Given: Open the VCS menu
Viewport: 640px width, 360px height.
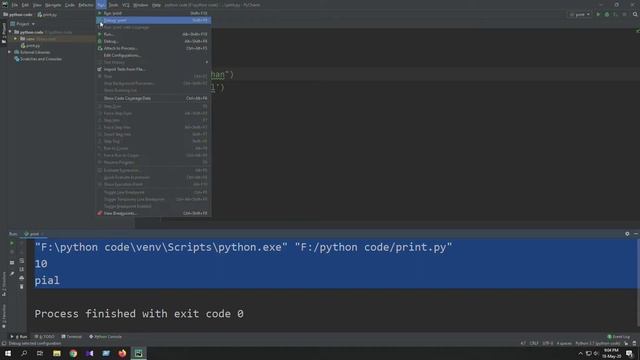Looking at the screenshot, I should 126,5.
